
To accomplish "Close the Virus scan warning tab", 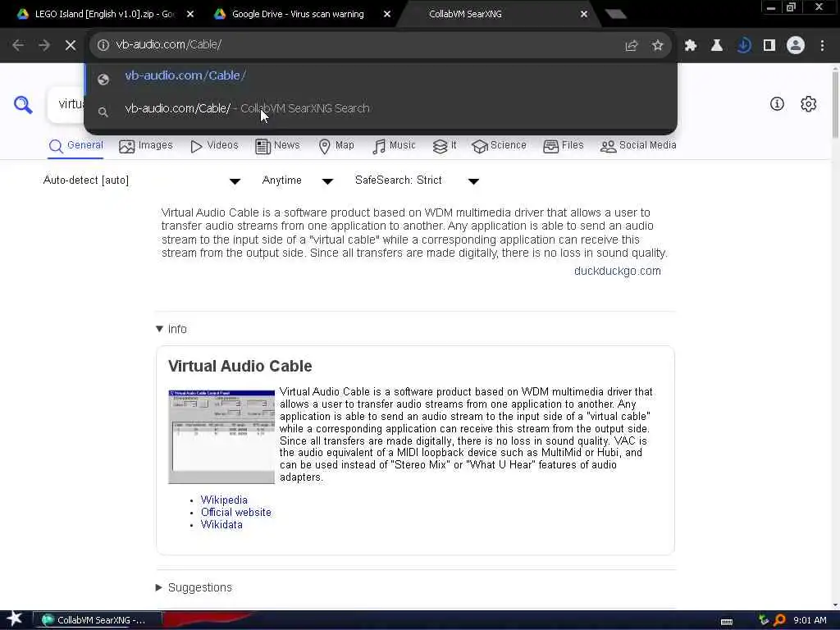I will (x=387, y=15).
